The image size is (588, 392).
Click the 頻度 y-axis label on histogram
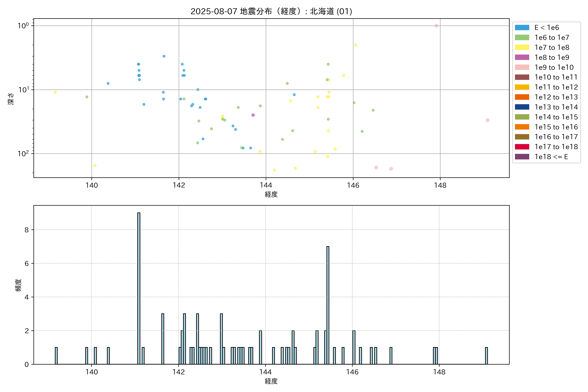click(18, 285)
